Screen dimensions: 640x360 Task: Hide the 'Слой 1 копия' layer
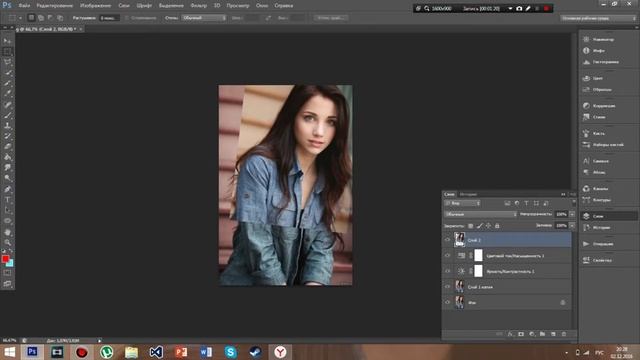pos(447,287)
